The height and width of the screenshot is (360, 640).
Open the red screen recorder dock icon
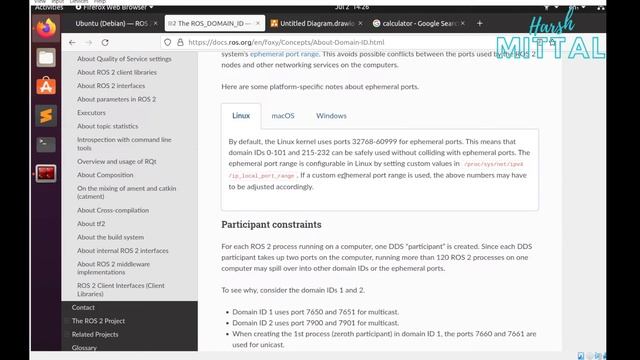pyautogui.click(x=46, y=173)
